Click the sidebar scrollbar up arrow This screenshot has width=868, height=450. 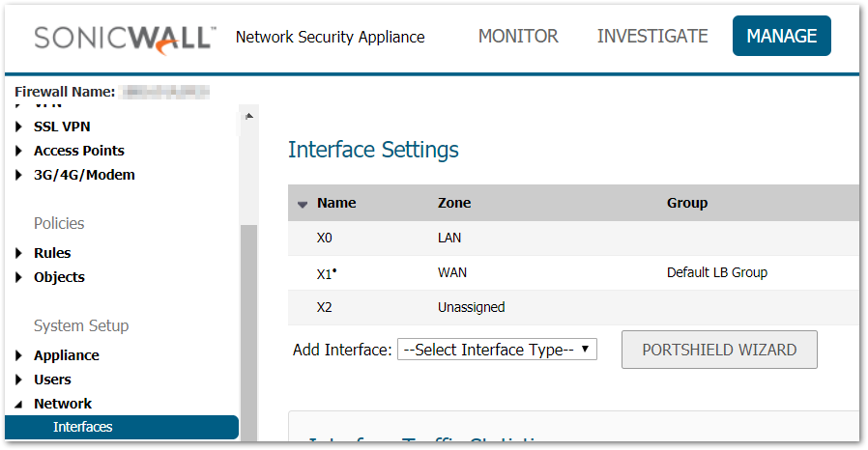[249, 116]
